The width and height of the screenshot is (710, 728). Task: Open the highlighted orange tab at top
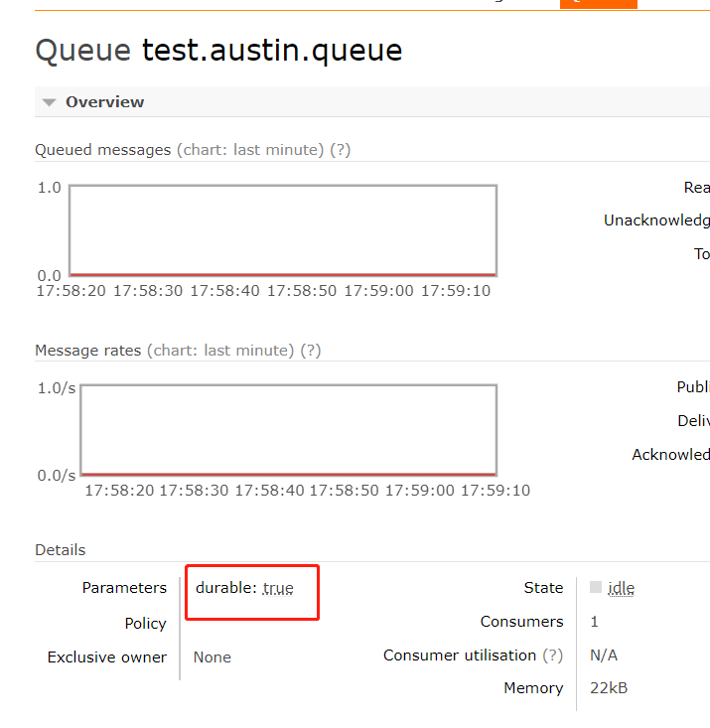[598, 4]
